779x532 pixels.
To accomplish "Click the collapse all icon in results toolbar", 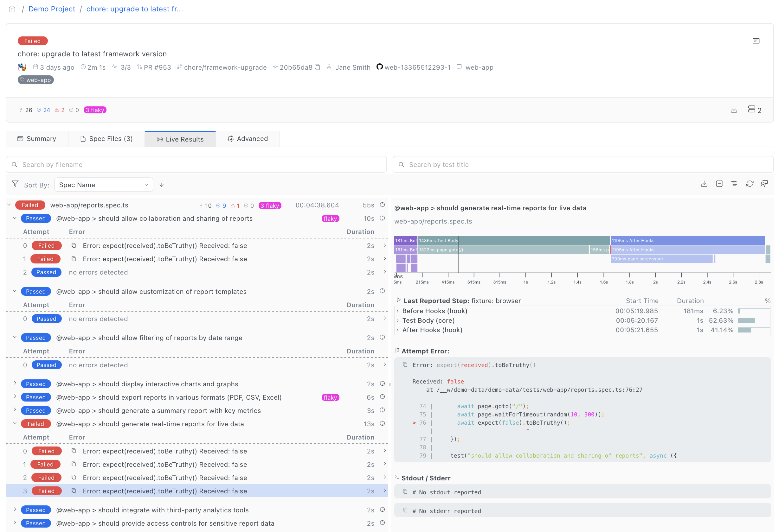I will point(719,184).
